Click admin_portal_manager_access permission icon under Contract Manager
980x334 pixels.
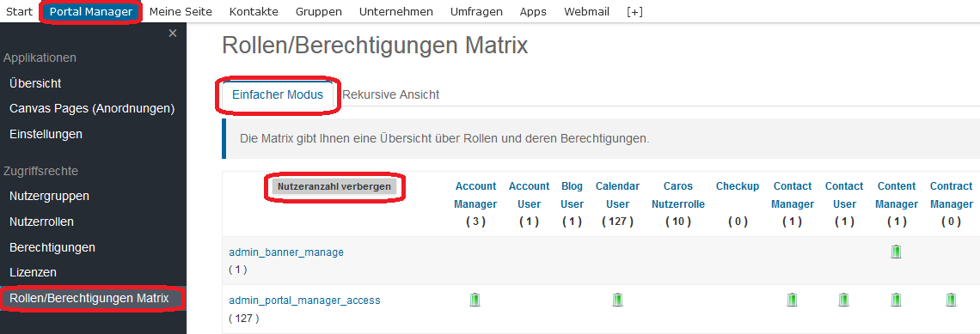pyautogui.click(x=952, y=300)
